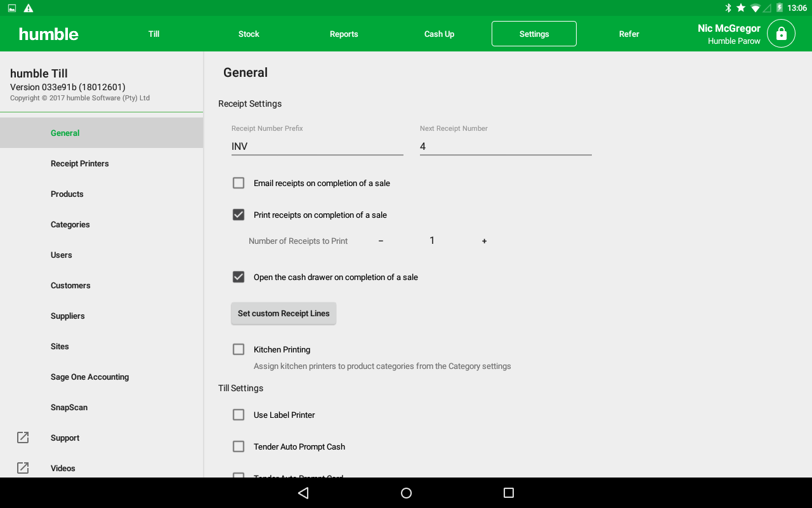Screen dimensions: 812x508
Task: Click the humble logo
Action: point(49,34)
